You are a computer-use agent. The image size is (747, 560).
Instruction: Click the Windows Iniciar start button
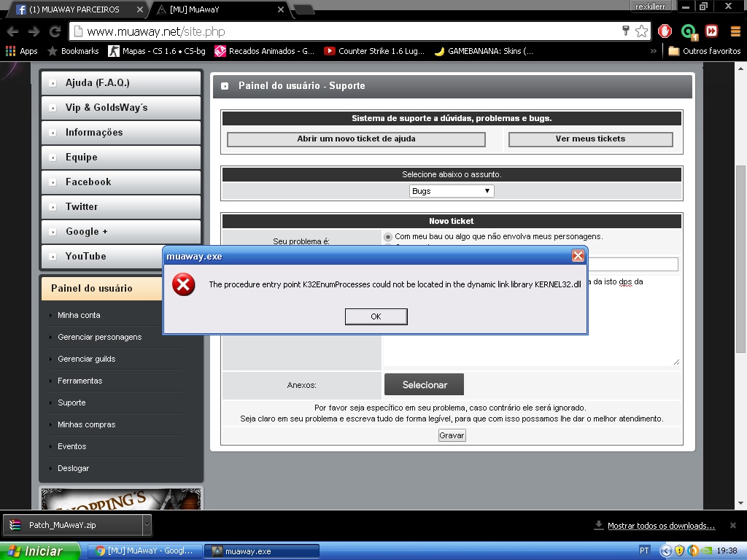(39, 551)
